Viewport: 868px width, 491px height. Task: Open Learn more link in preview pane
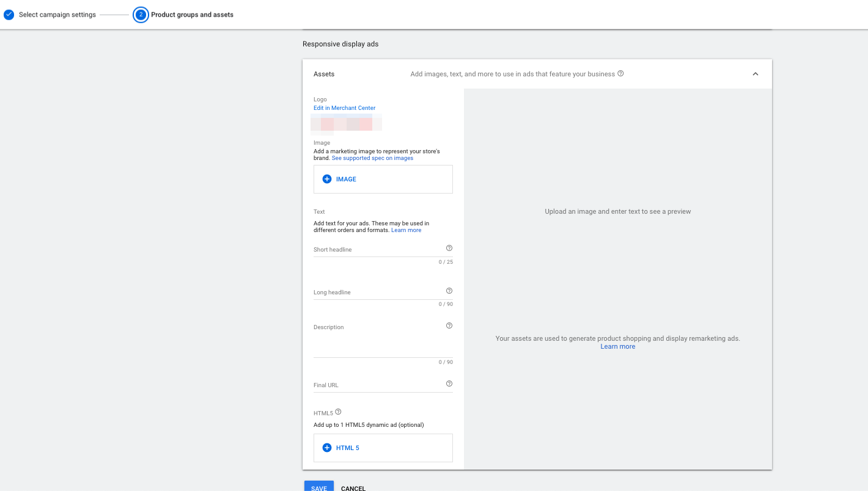[x=617, y=346]
